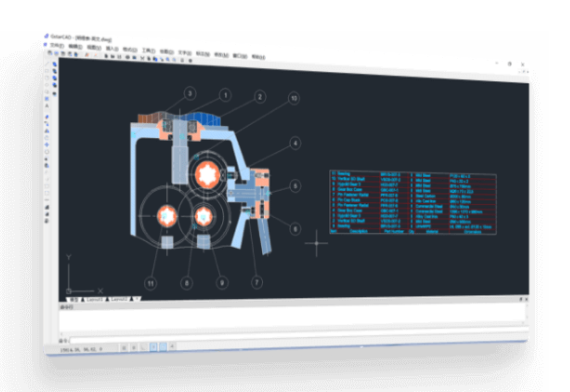Viewport: 570px width, 392px height.
Task: Select the Rectangle tool in the draw toolbar
Action: [47, 71]
